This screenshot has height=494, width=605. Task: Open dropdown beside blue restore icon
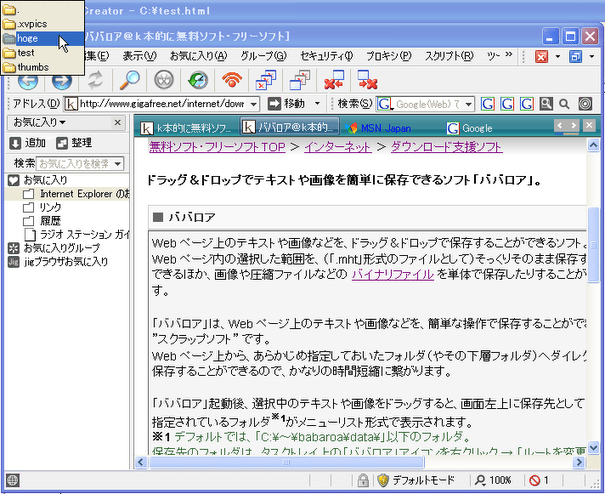point(592,57)
